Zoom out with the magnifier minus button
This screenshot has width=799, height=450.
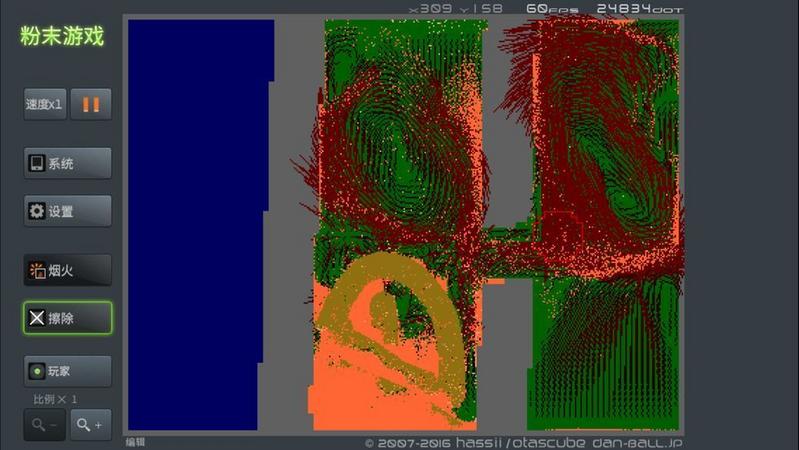coord(45,424)
